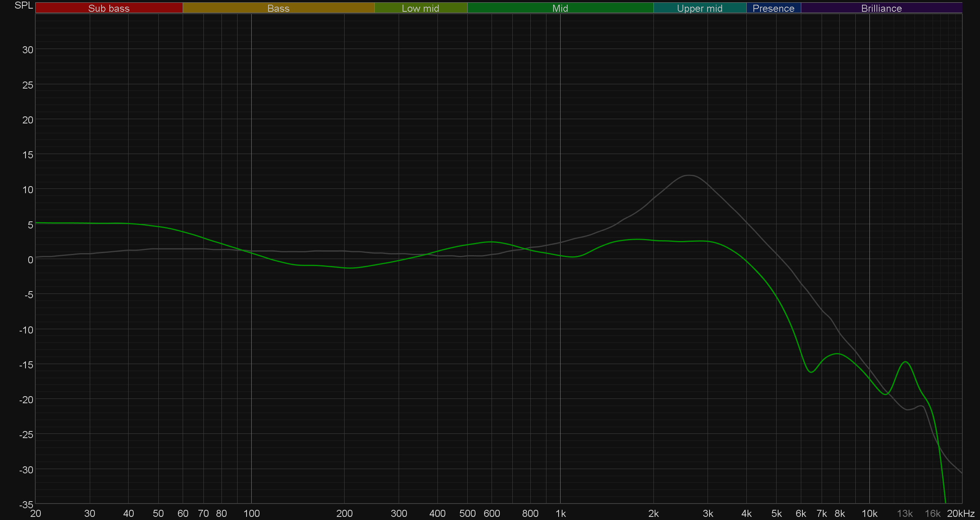The image size is (980, 520).
Task: Click the Bass band header
Action: [278, 8]
